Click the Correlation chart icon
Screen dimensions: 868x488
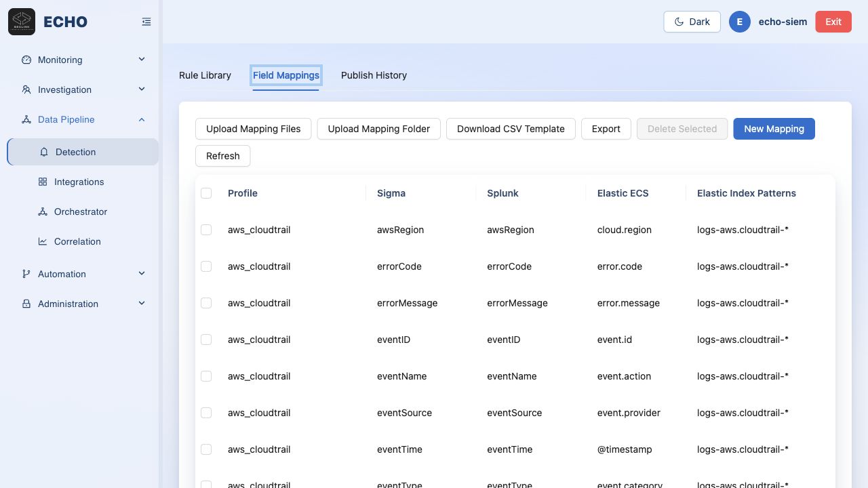click(x=43, y=241)
